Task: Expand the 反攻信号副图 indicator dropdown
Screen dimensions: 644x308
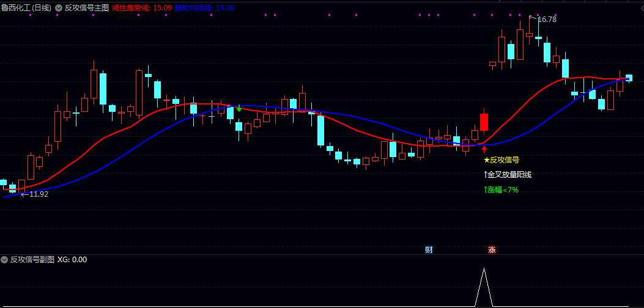Action: tap(4, 260)
